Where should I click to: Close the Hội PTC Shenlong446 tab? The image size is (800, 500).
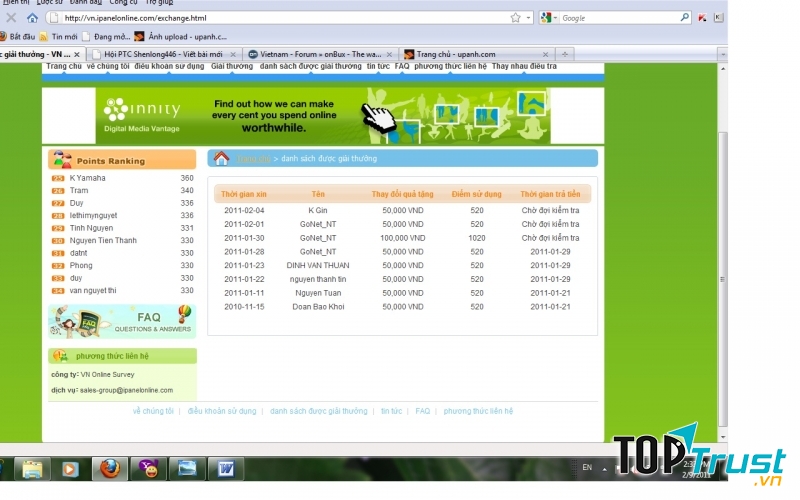[233, 54]
